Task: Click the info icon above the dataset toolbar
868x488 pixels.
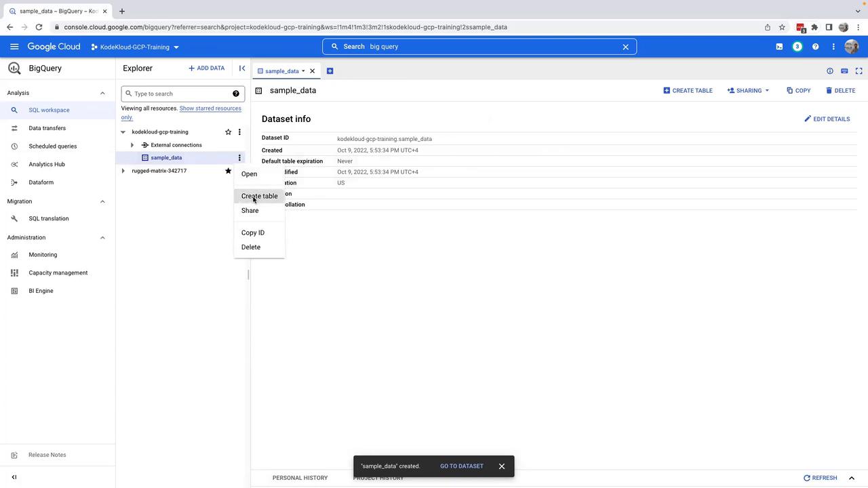Action: (830, 71)
